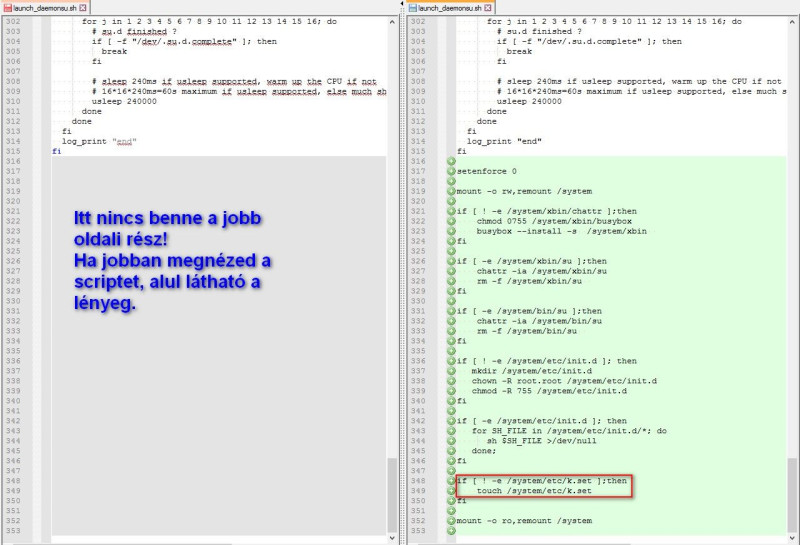Click the right pane scrollbar up arrow

coord(792,22)
